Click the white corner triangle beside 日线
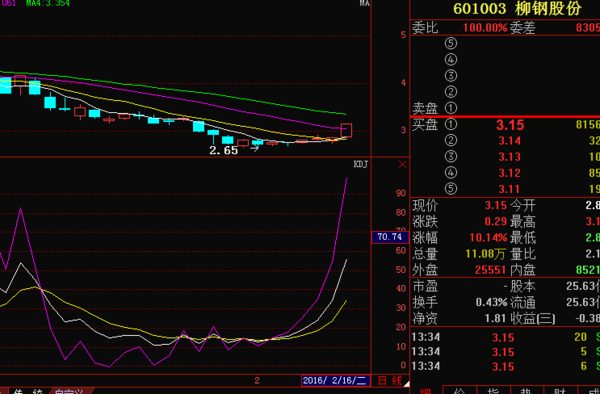Screen dimensions: 600x394 pos(406,383)
